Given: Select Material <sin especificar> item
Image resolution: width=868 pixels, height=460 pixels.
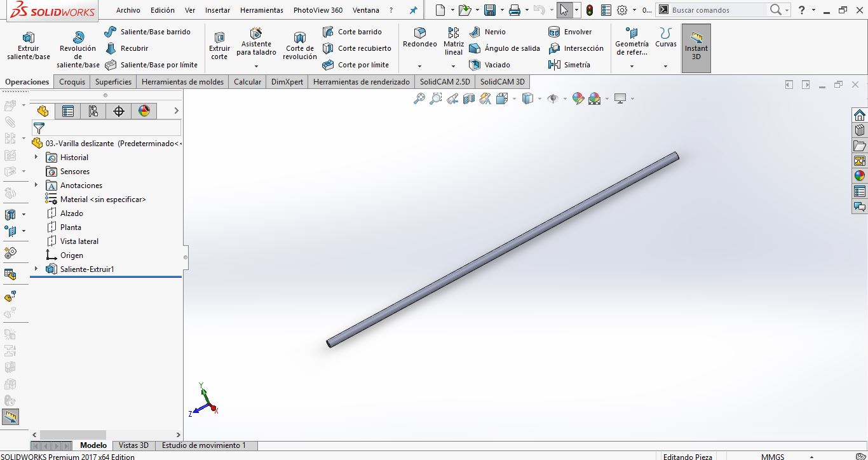Looking at the screenshot, I should pyautogui.click(x=96, y=200).
